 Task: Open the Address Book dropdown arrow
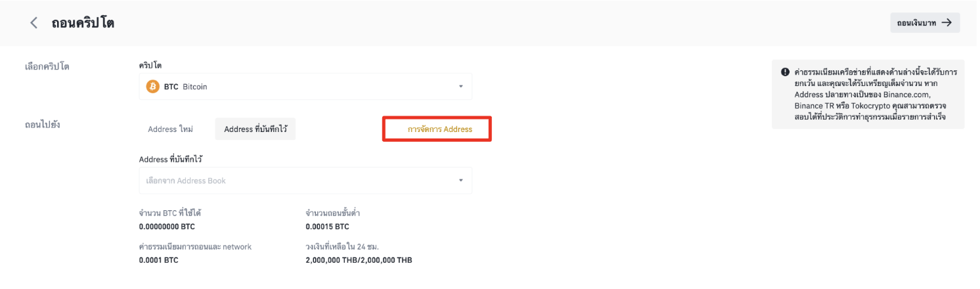pos(460,181)
